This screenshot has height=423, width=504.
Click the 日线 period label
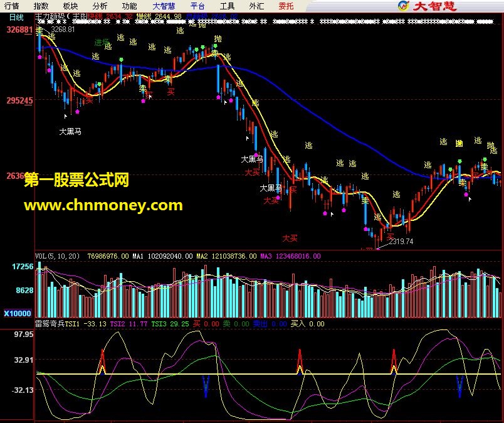tap(16, 17)
